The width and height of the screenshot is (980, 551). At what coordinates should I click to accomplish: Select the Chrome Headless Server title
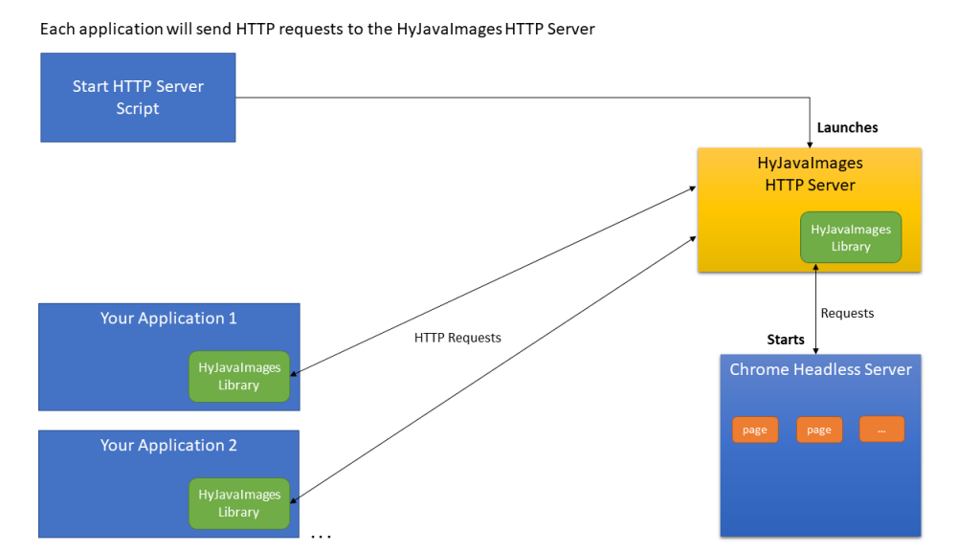coord(820,369)
